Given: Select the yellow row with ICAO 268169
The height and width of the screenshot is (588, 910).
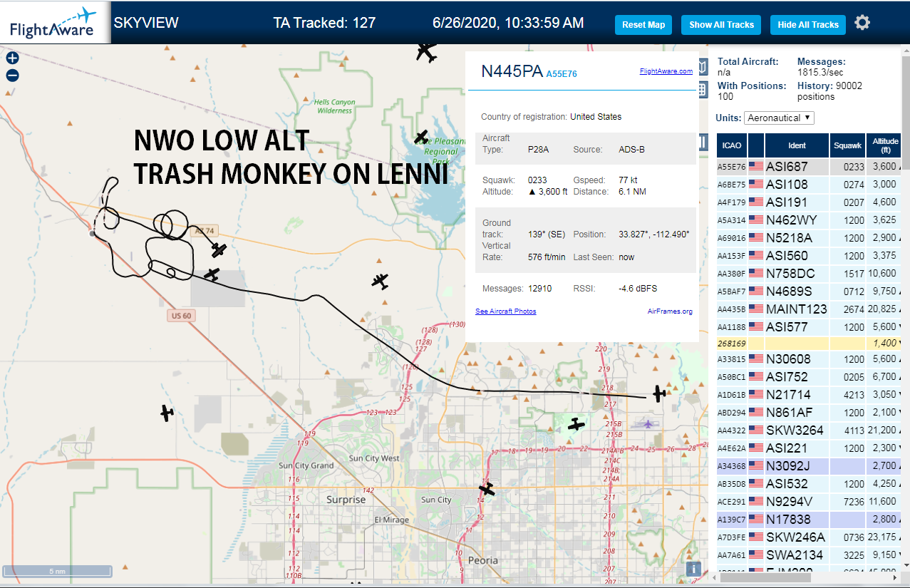Looking at the screenshot, I should click(809, 344).
